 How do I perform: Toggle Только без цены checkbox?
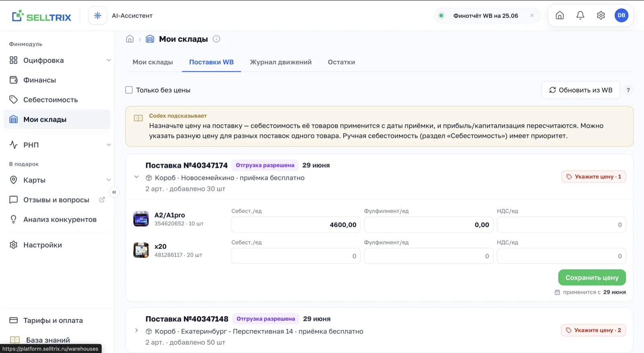click(129, 90)
